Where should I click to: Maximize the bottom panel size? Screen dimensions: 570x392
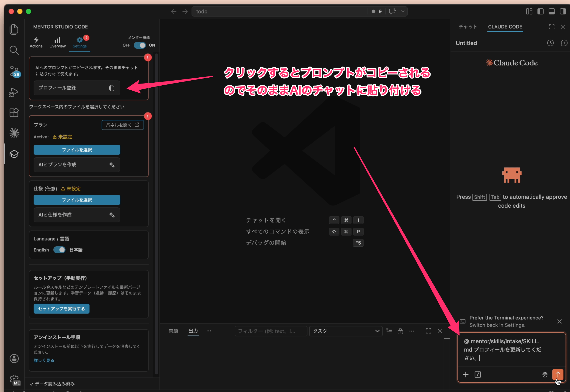[428, 331]
